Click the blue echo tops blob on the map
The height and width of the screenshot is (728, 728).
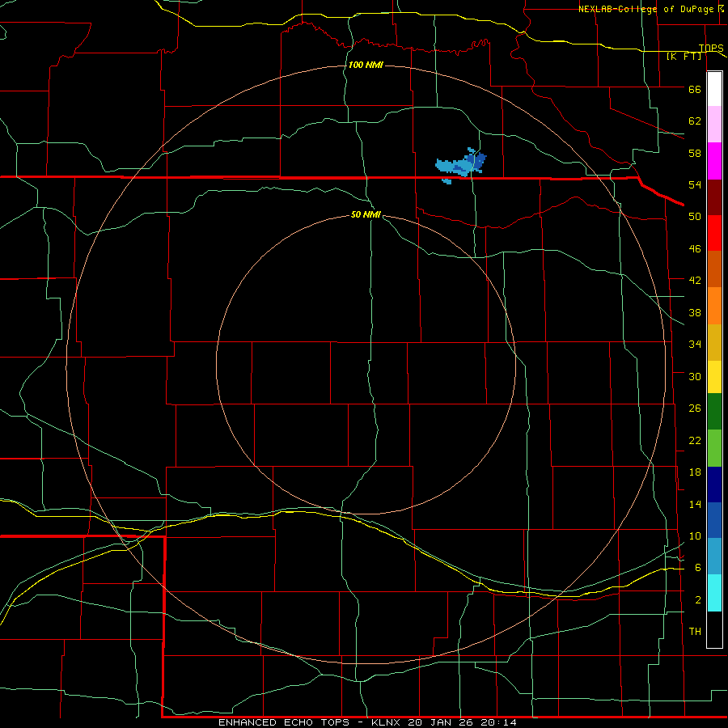[x=460, y=165]
